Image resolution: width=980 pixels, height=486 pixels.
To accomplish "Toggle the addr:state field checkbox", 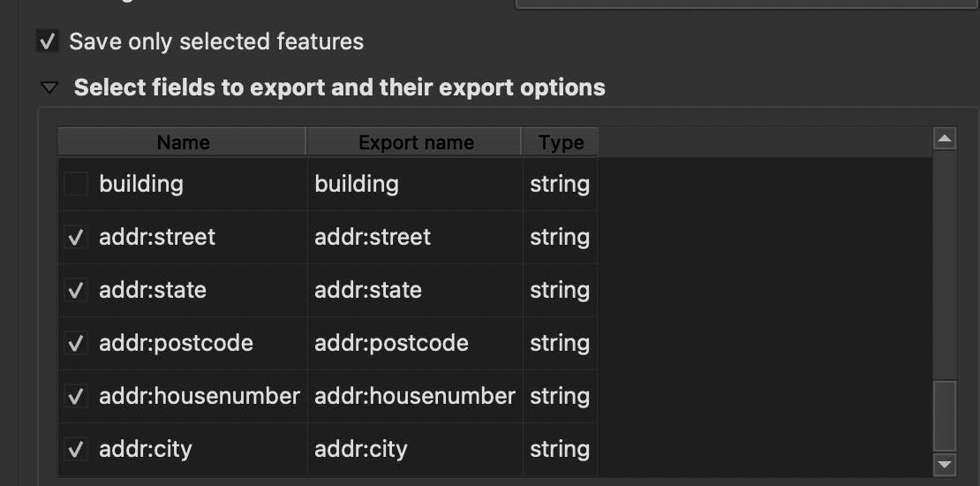I will 77,291.
